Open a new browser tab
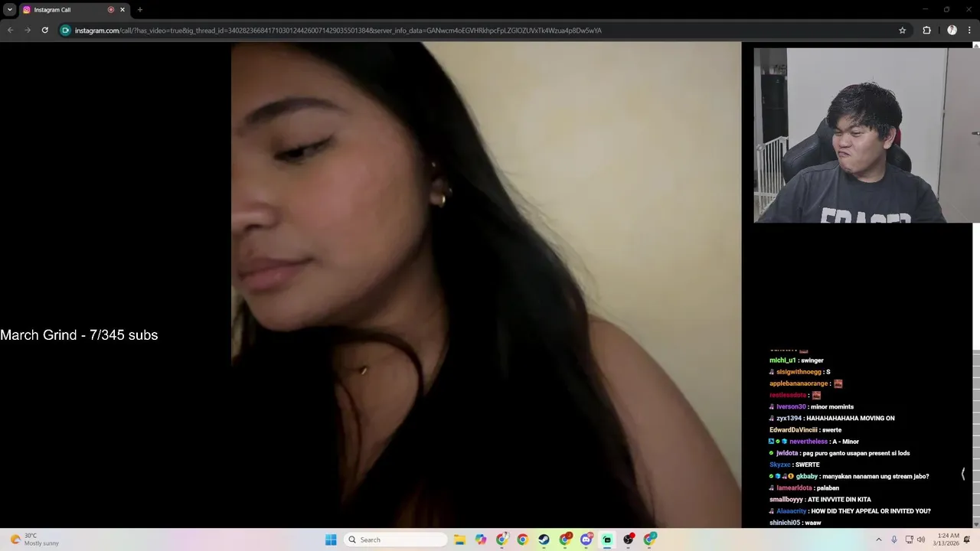This screenshot has width=980, height=551. pos(139,10)
